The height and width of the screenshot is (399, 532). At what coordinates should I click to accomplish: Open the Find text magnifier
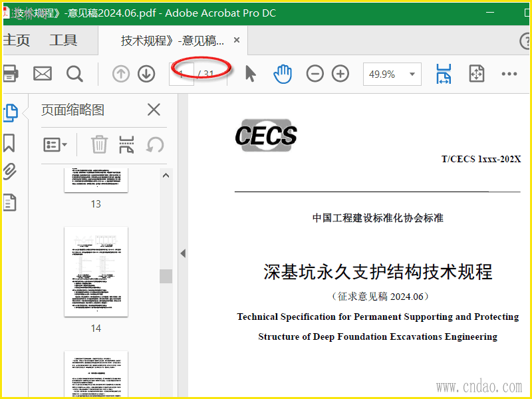[74, 74]
